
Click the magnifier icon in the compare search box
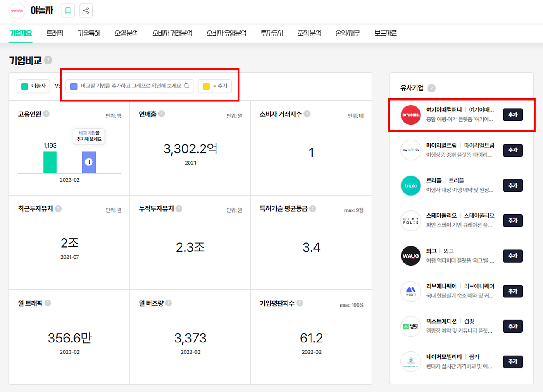click(186, 86)
